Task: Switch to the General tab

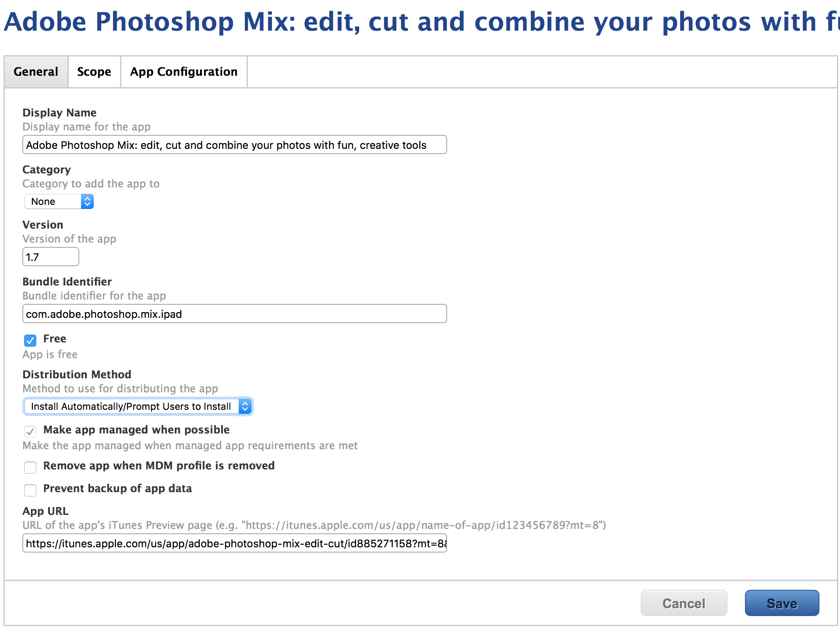Action: click(x=36, y=72)
